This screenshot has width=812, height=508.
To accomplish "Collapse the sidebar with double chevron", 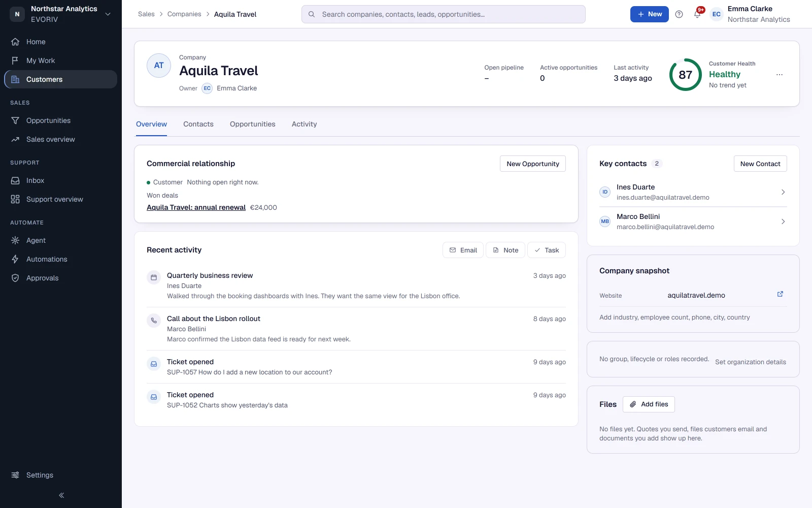I will 61,495.
